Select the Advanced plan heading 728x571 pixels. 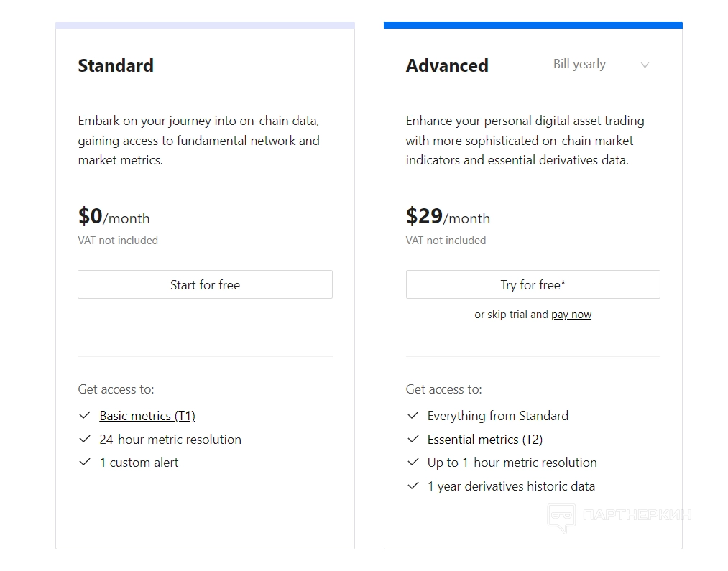(447, 66)
